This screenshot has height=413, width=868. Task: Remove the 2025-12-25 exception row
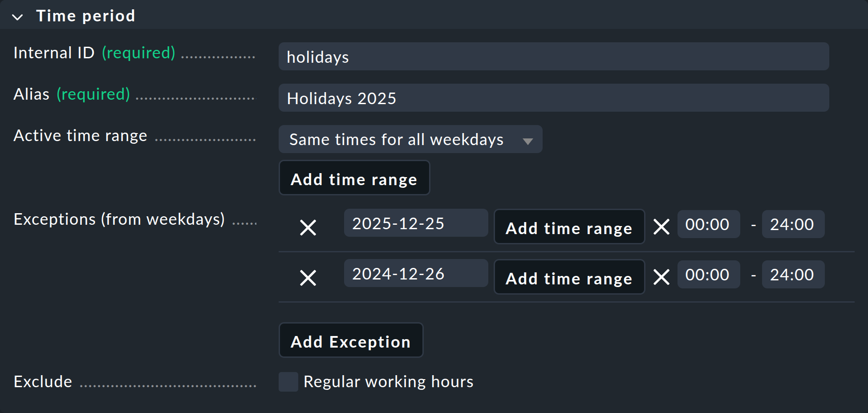[308, 227]
